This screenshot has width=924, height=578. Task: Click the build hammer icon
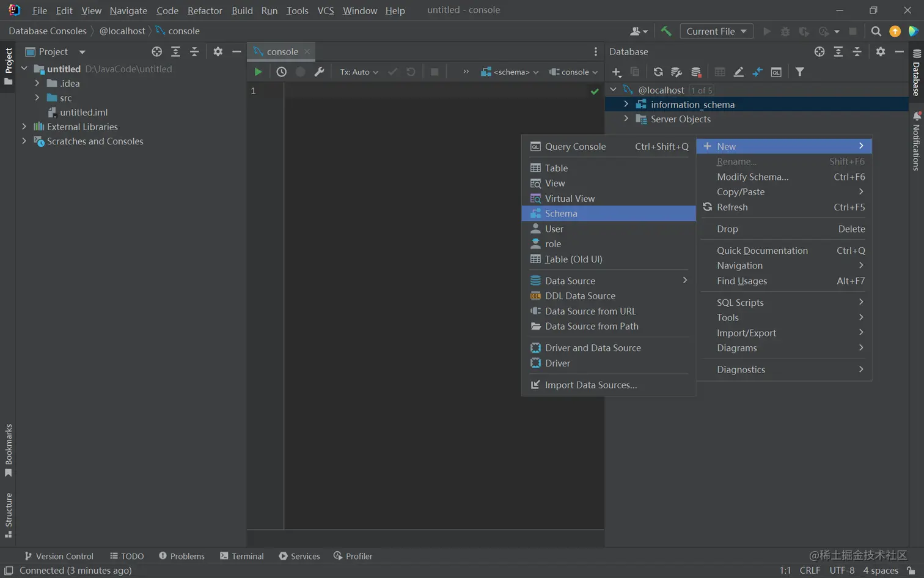pyautogui.click(x=666, y=31)
